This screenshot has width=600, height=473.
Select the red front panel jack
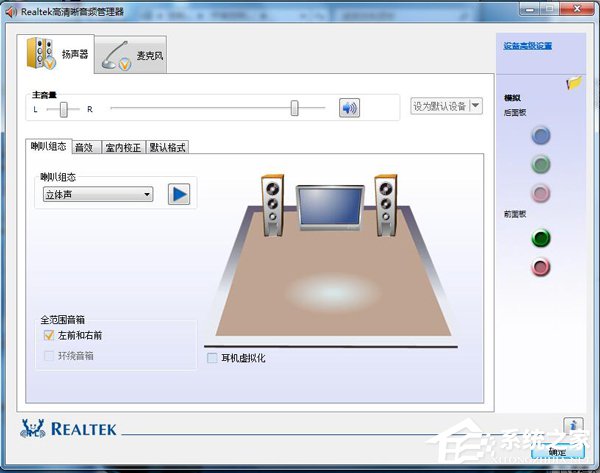(541, 267)
